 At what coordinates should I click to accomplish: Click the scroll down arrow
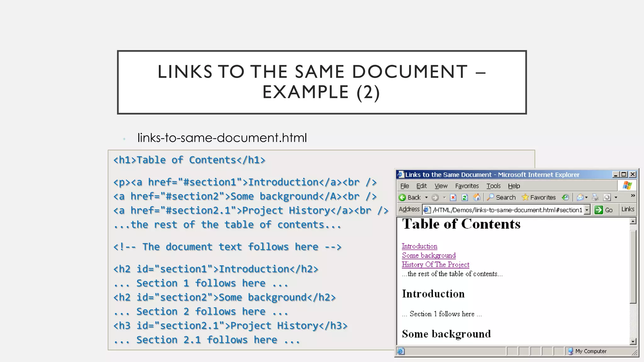pyautogui.click(x=633, y=341)
